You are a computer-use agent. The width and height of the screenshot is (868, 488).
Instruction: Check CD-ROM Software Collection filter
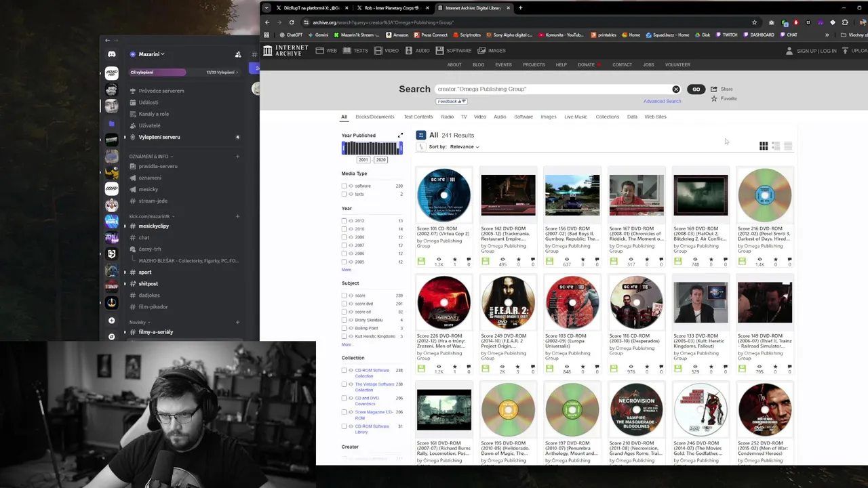coord(344,371)
